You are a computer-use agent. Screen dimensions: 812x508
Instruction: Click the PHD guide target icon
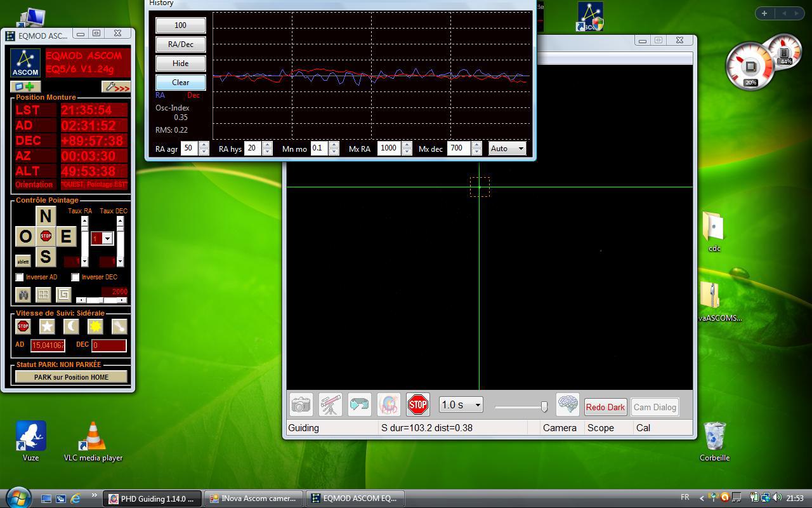point(389,404)
